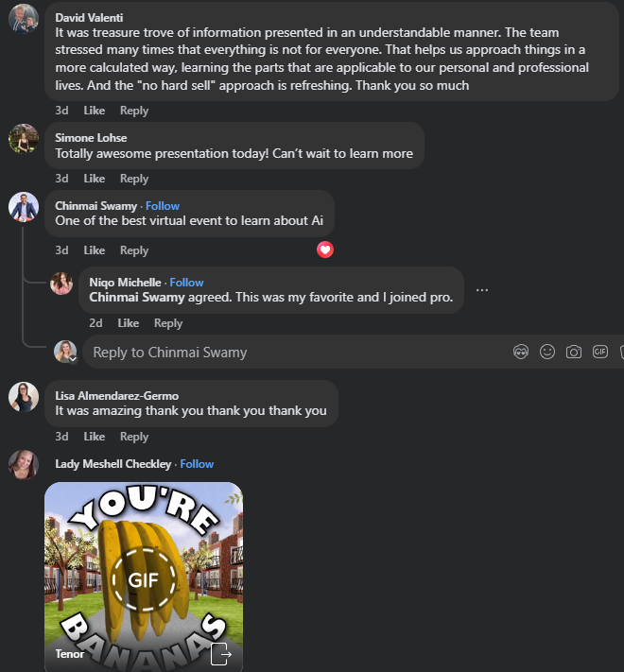
Task: Click David Valenti's profile picture
Action: (x=24, y=18)
